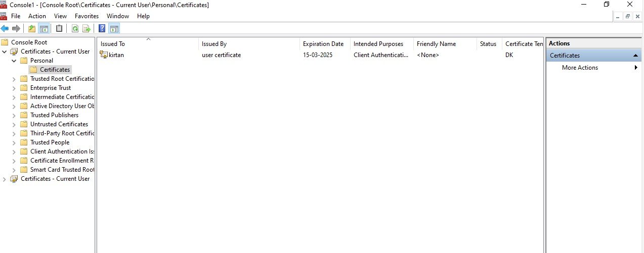Expand the Enterprise Trust node
The width and height of the screenshot is (644, 253).
(14, 88)
